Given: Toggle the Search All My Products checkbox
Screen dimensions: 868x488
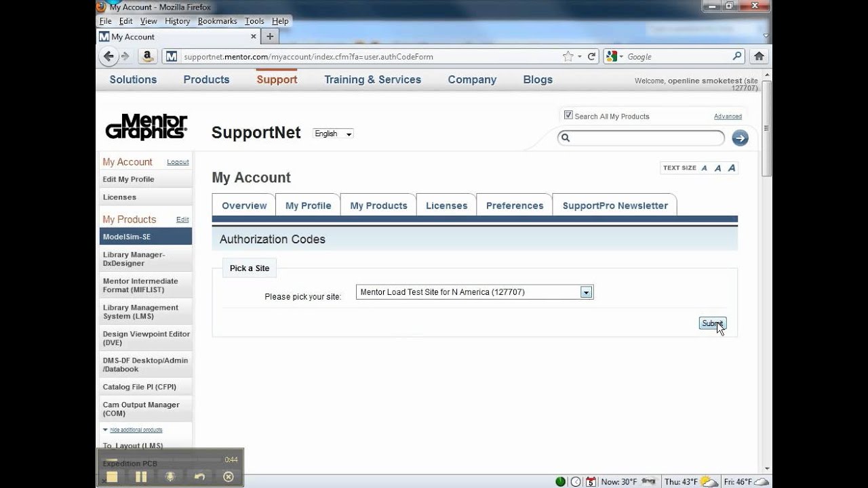Looking at the screenshot, I should (x=568, y=115).
